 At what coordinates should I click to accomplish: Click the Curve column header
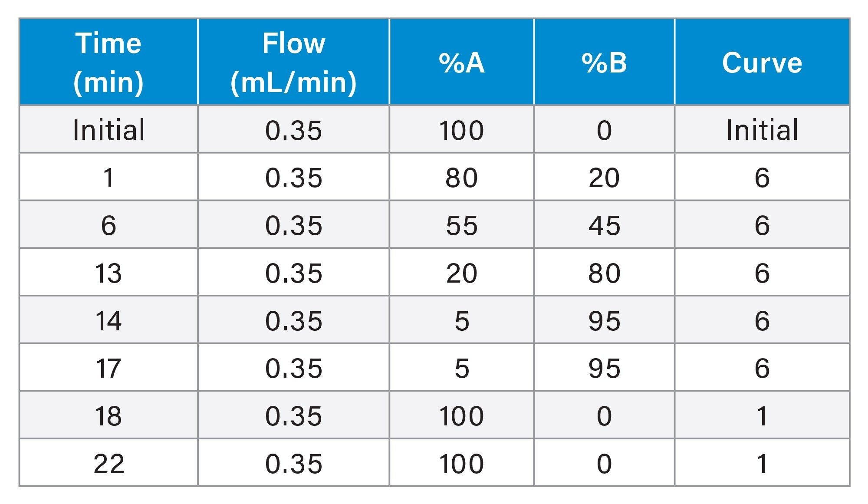pos(762,62)
